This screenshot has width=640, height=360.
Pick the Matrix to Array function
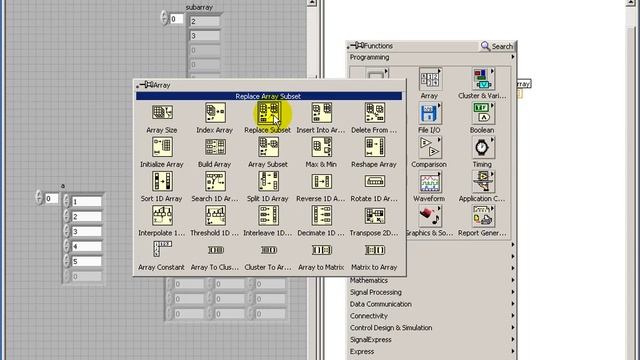[x=374, y=250]
